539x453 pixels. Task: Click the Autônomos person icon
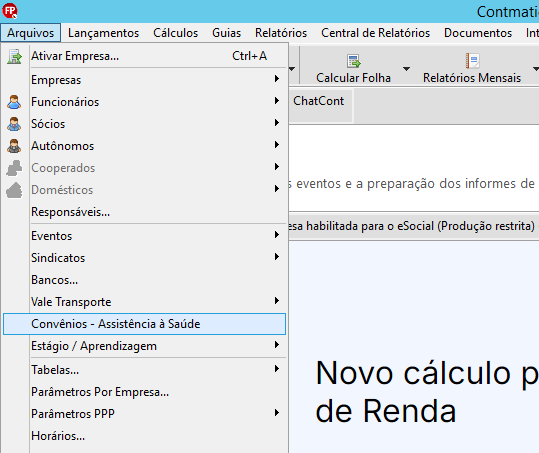(14, 146)
